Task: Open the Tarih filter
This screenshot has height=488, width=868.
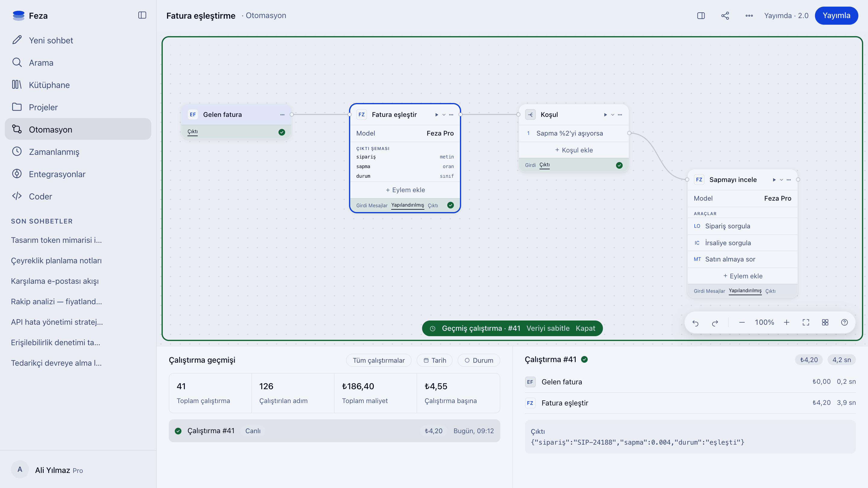Action: tap(435, 360)
